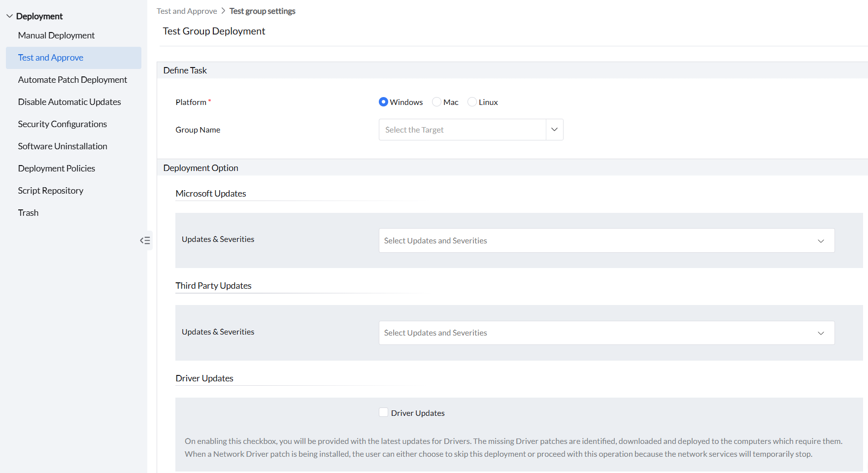868x473 pixels.
Task: Enable the Driver Updates checkbox
Action: [x=383, y=412]
